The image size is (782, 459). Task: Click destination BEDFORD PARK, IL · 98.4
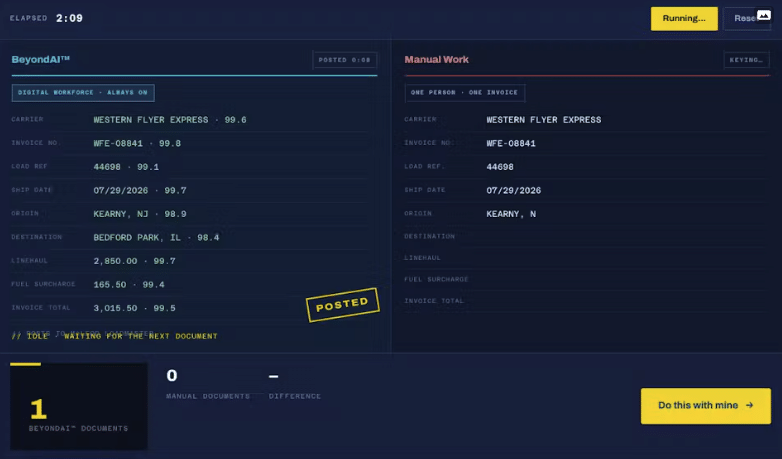pyautogui.click(x=156, y=237)
